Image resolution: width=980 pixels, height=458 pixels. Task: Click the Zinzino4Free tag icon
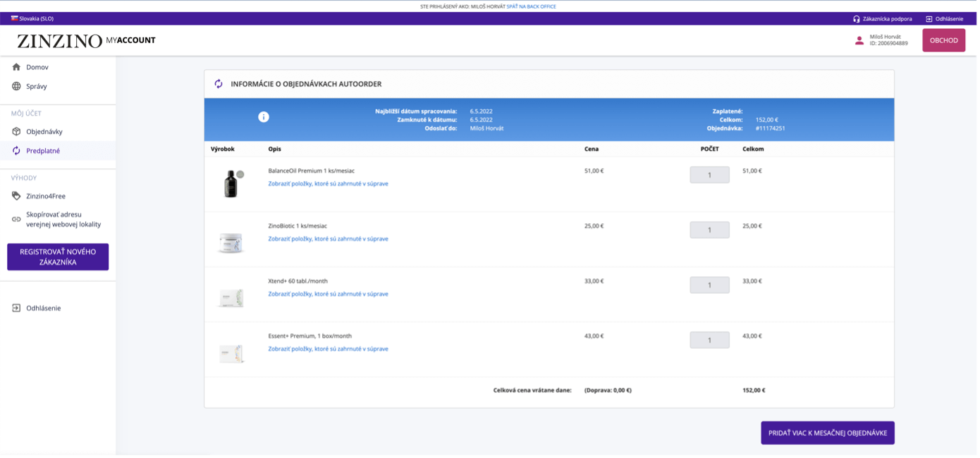click(16, 196)
